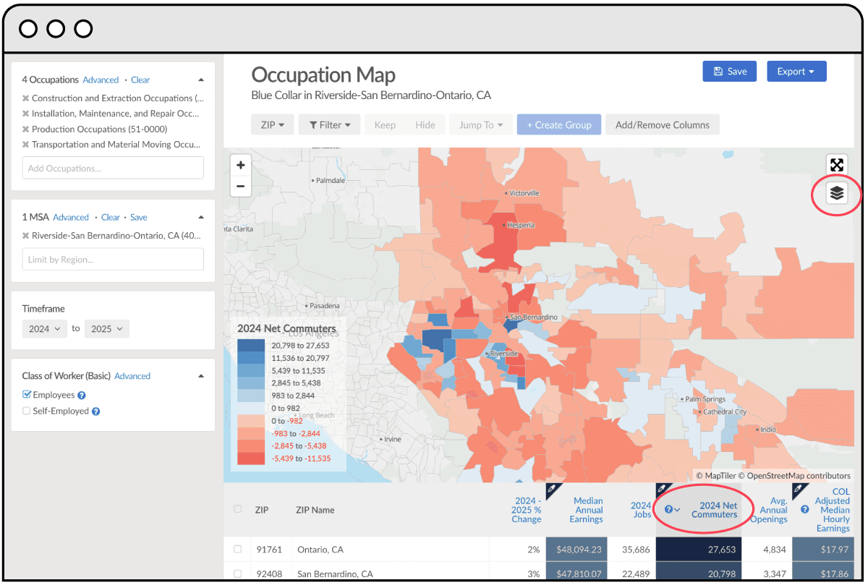Remove the Riverside-San Bernardino-Ontario MSA with X
Screen dimensions: 868x588
[26, 236]
